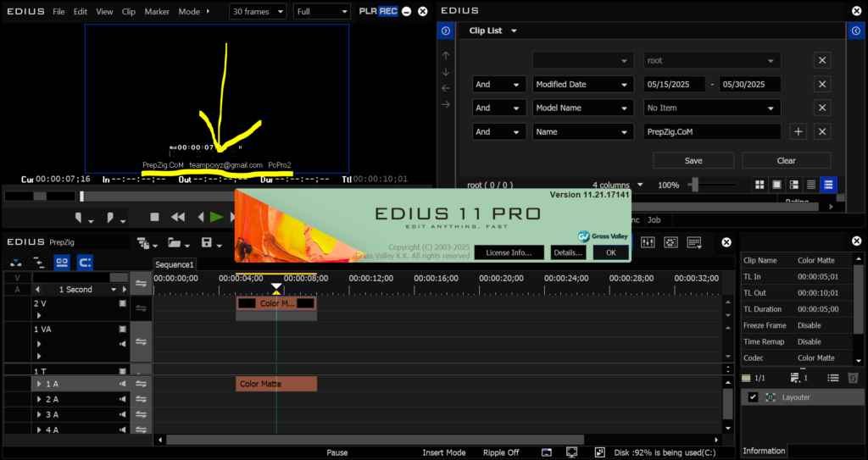The height and width of the screenshot is (460, 868).
Task: Mute audio on track 2 A
Action: 122,399
